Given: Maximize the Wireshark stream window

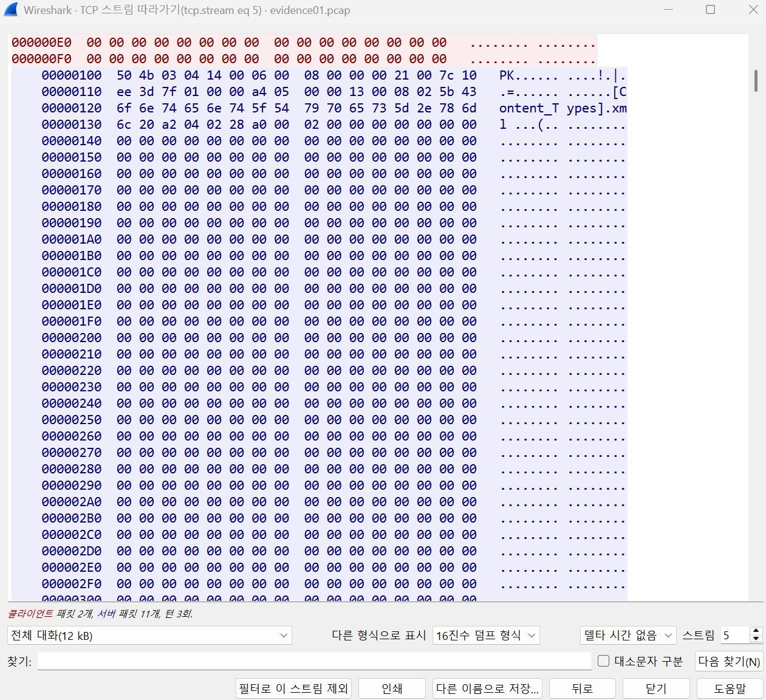Looking at the screenshot, I should point(710,10).
